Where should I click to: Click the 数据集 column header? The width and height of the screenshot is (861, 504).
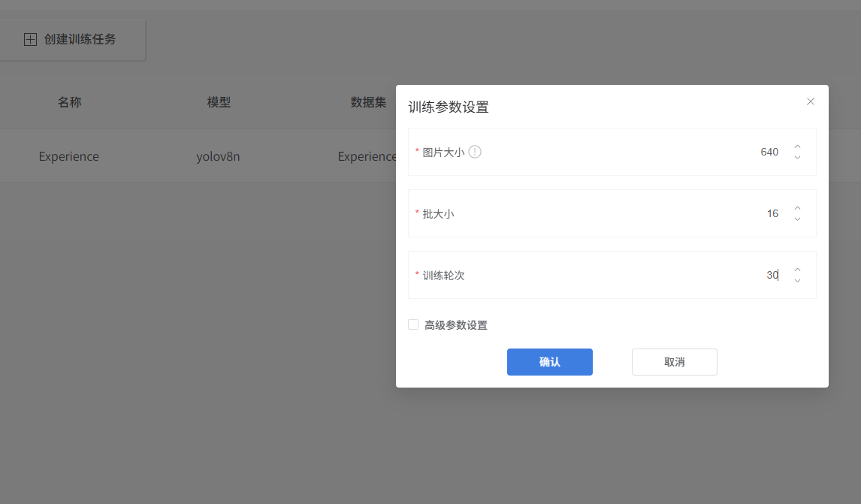click(x=368, y=102)
